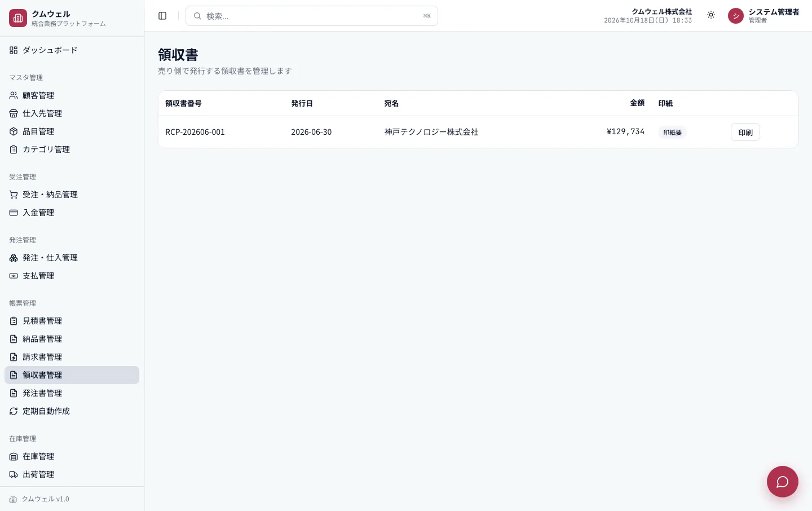
Task: Click the date 2026年10月18日(日) 18:33
Action: pos(648,20)
